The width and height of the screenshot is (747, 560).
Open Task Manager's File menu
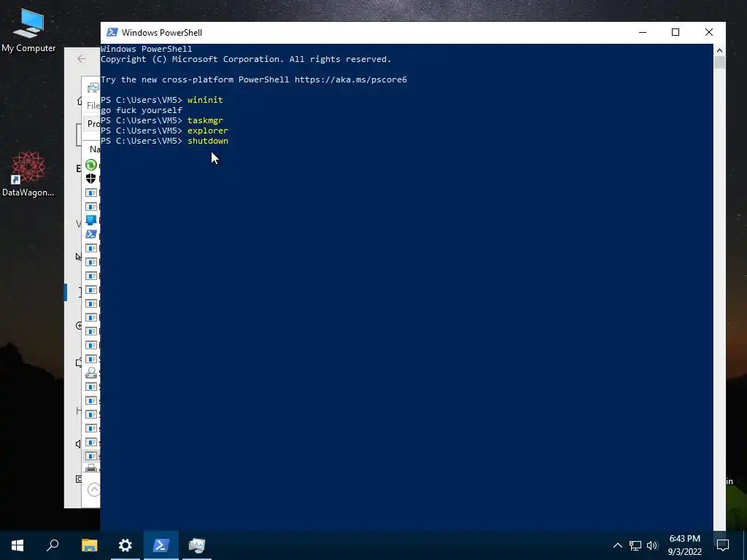pyautogui.click(x=93, y=105)
